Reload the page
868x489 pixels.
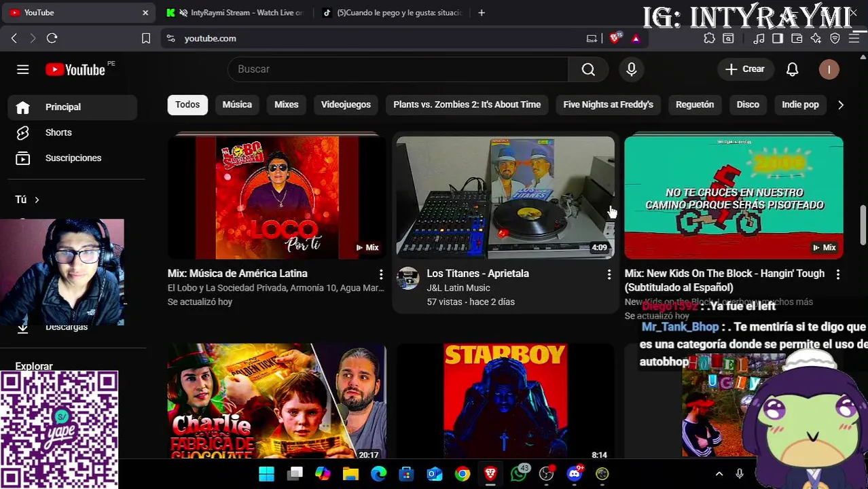(x=52, y=39)
